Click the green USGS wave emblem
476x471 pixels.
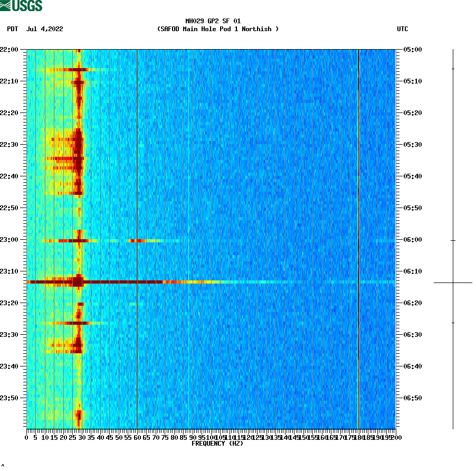click(x=6, y=5)
